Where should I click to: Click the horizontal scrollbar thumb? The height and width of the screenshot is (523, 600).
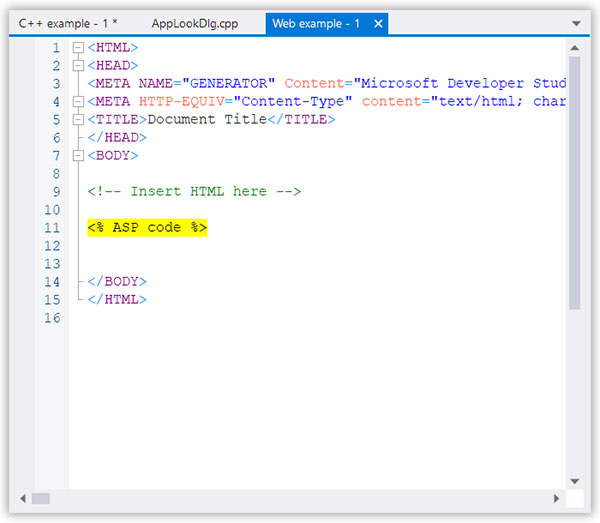(41, 498)
